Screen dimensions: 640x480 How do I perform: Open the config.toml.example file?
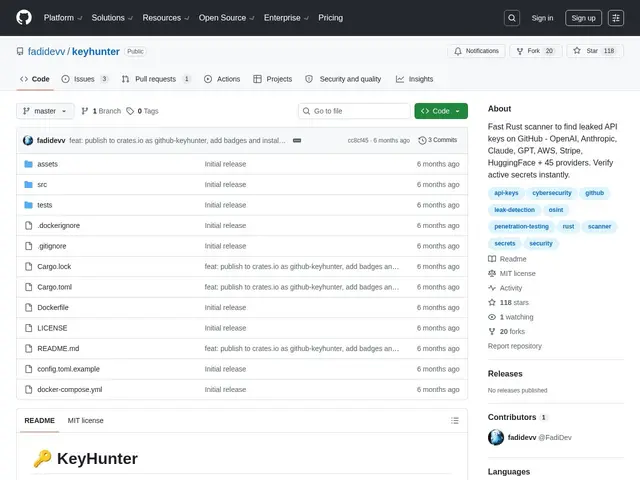[x=69, y=369]
